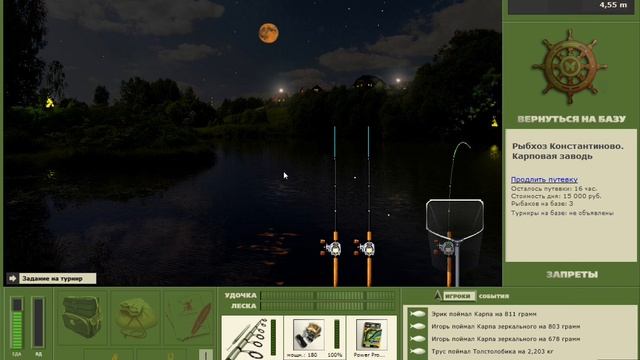Click the 'ЛЕСКА' tension bar

point(328,306)
